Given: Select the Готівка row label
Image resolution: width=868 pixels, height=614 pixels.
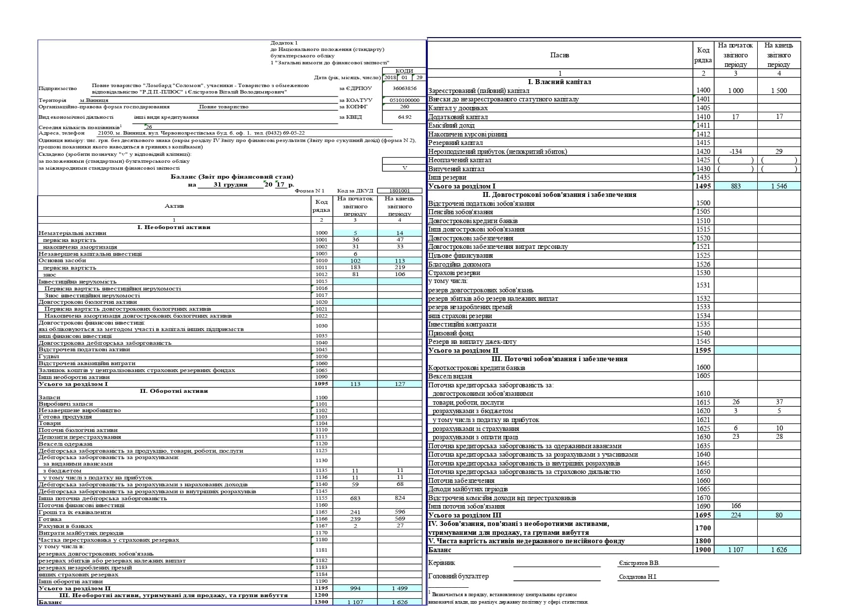Looking at the screenshot, I should [x=48, y=519].
